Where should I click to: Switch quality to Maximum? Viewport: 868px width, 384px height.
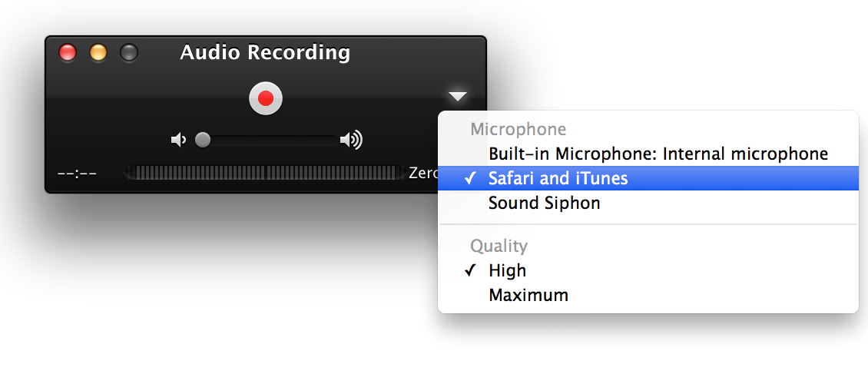pyautogui.click(x=648, y=295)
